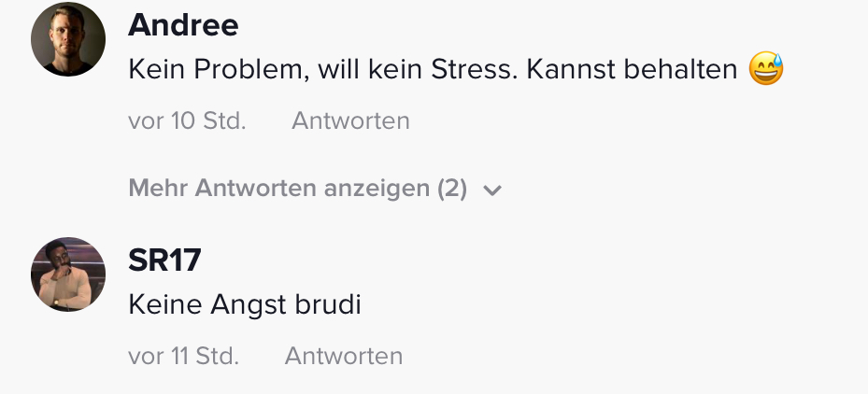Open Andree's profile picture
The height and width of the screenshot is (394, 868).
68,39
